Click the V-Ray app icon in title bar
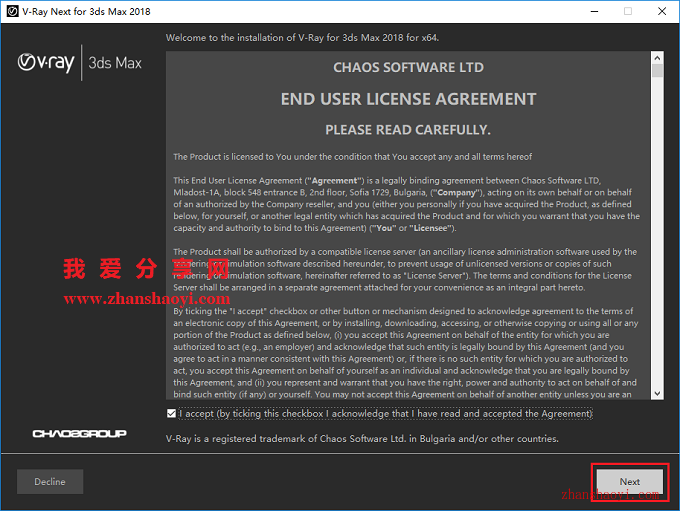 [13, 11]
